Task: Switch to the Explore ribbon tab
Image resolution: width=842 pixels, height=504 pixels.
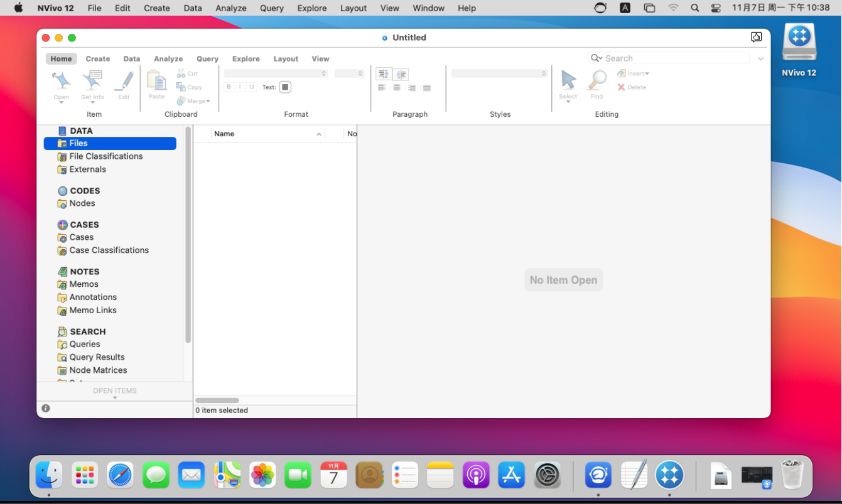Action: tap(246, 58)
